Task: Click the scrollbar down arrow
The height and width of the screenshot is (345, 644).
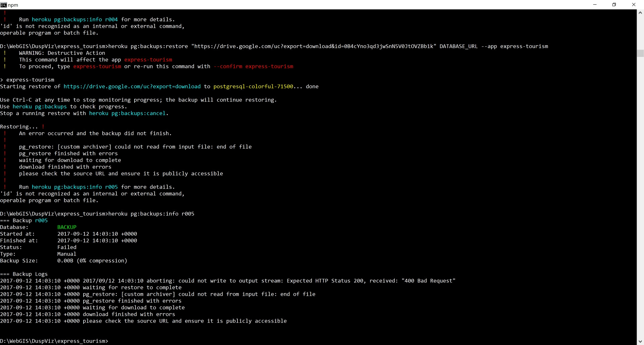Action: (640, 342)
